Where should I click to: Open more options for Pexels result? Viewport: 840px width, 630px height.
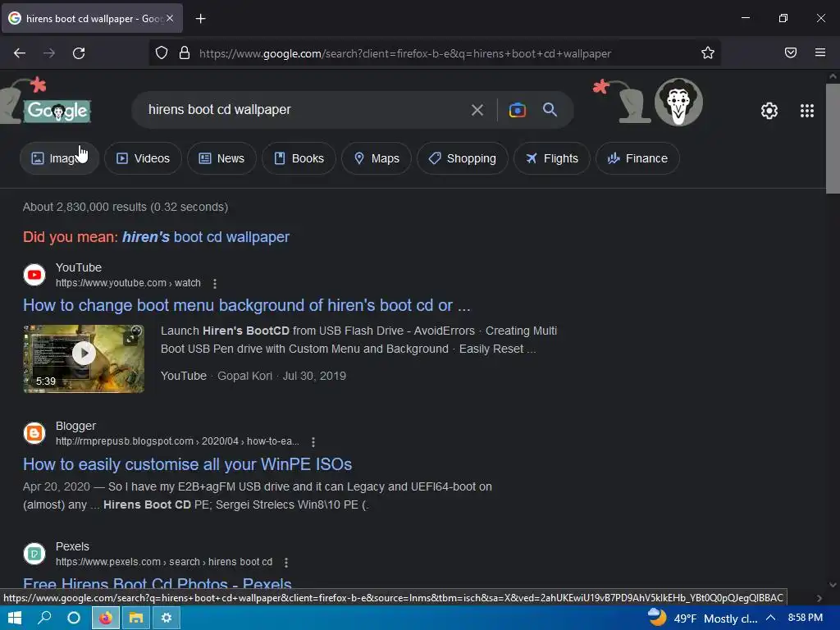[x=286, y=563]
